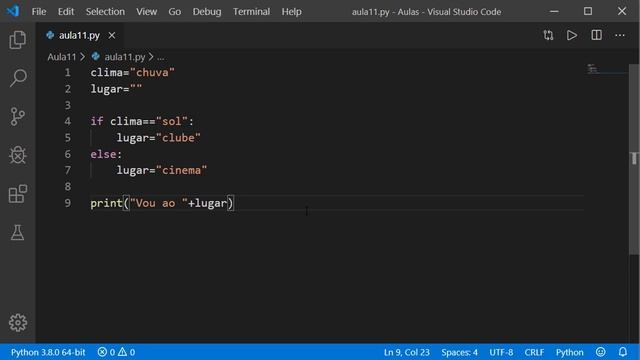Select the aula11.py editor tab

click(79, 36)
